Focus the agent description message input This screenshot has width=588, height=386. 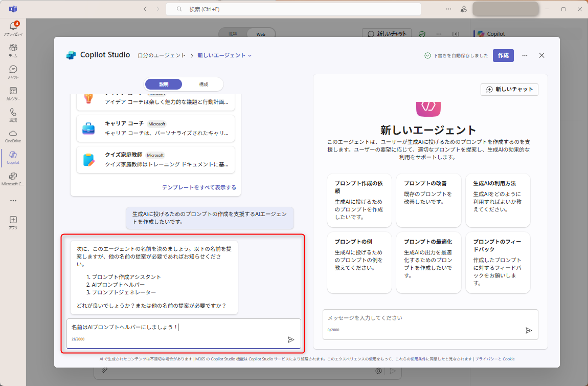[184, 333]
